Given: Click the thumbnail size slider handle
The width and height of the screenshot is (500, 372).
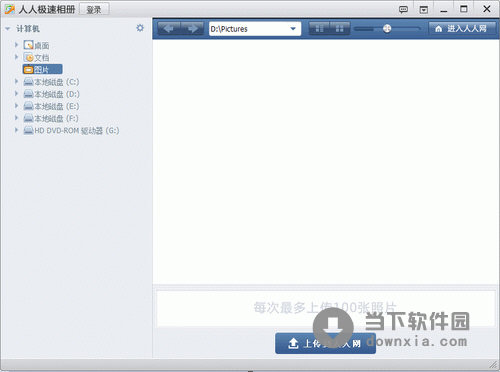Looking at the screenshot, I should [387, 29].
